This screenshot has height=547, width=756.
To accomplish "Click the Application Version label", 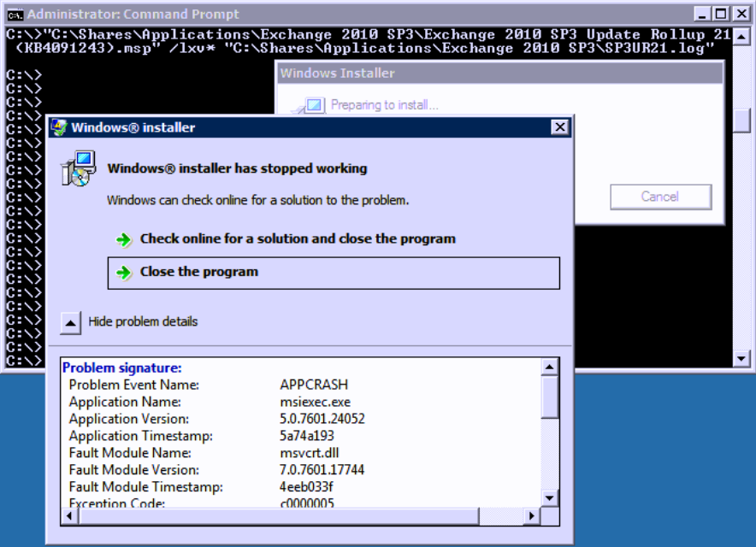I will click(x=129, y=419).
